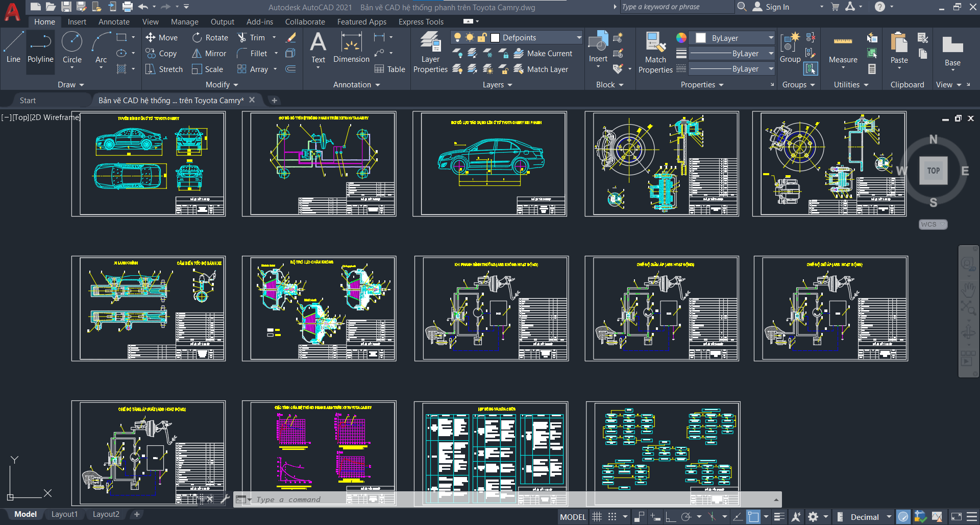This screenshot has width=980, height=525.
Task: Open the Manage ribbon tab
Action: point(185,22)
